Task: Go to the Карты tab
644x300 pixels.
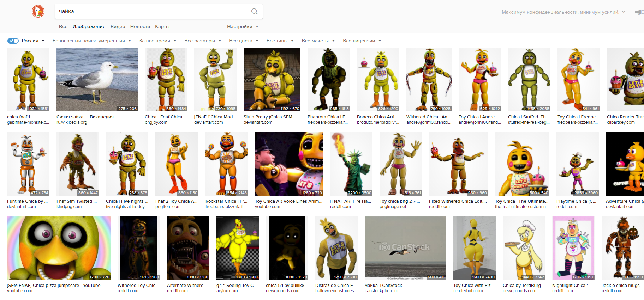Action: pyautogui.click(x=162, y=26)
